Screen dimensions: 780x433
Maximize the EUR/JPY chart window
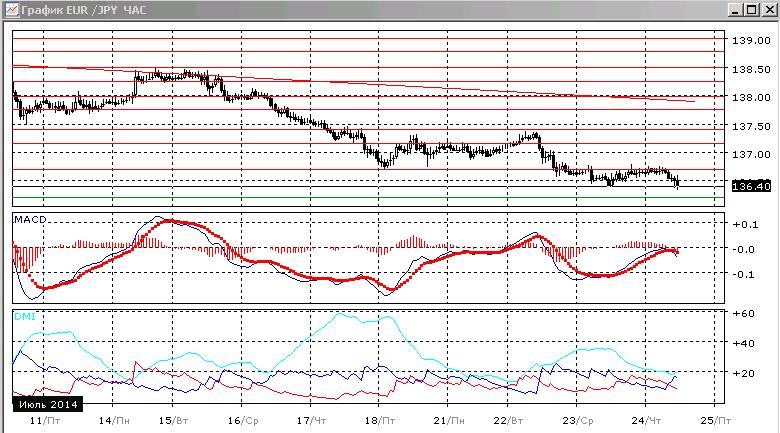[x=752, y=10]
